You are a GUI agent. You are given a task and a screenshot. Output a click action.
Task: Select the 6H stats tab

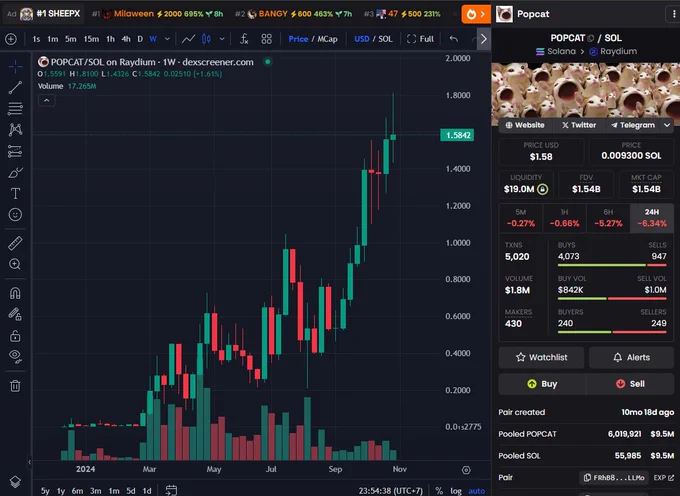(608, 218)
